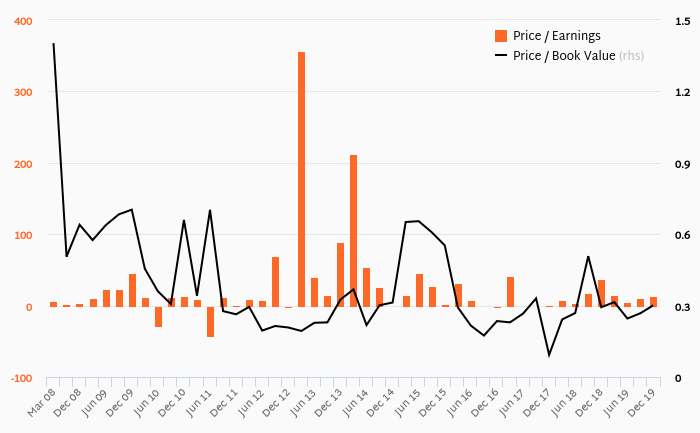This screenshot has width=700, height=433.
Task: Select the tallest orange bar near Jun 13
Action: tap(301, 179)
